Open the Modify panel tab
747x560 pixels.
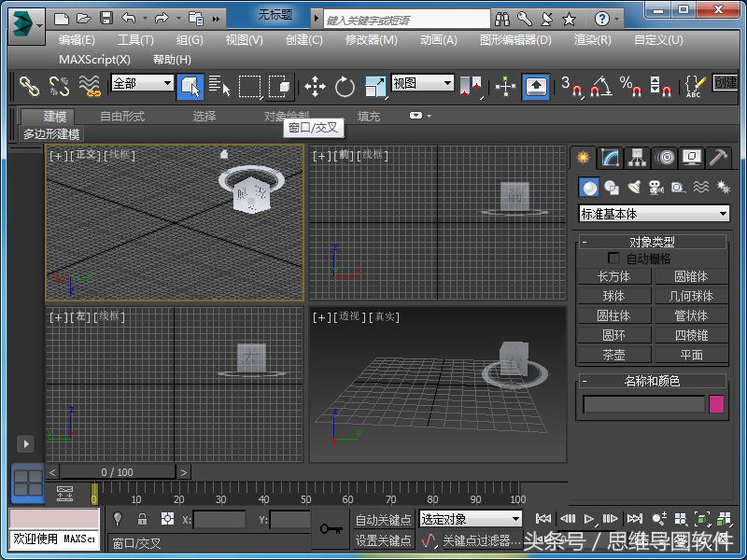(x=610, y=157)
